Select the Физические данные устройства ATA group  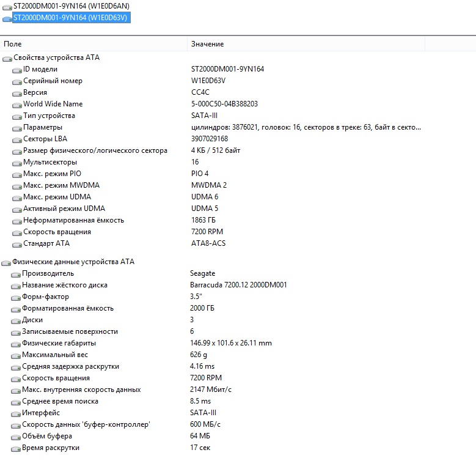[73, 262]
